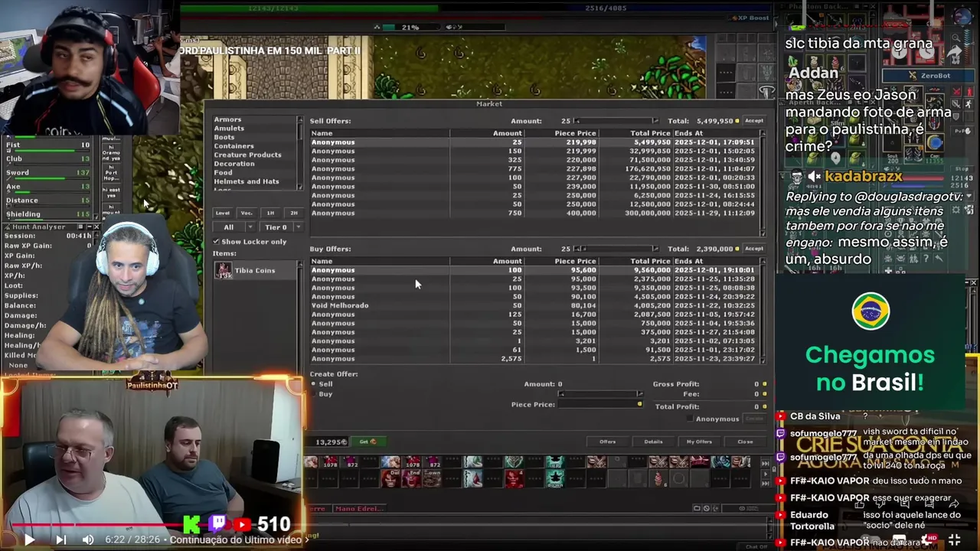Click the Offers button
The height and width of the screenshot is (551, 980).
(x=607, y=442)
